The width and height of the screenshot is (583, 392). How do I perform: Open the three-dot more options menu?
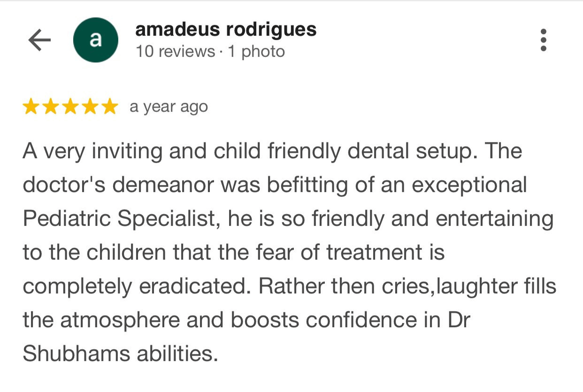coord(544,40)
